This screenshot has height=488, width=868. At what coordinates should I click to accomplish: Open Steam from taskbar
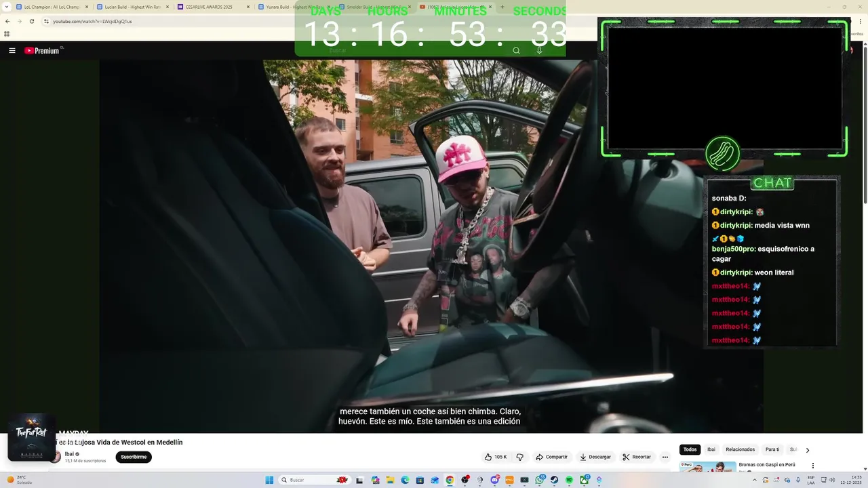click(554, 480)
